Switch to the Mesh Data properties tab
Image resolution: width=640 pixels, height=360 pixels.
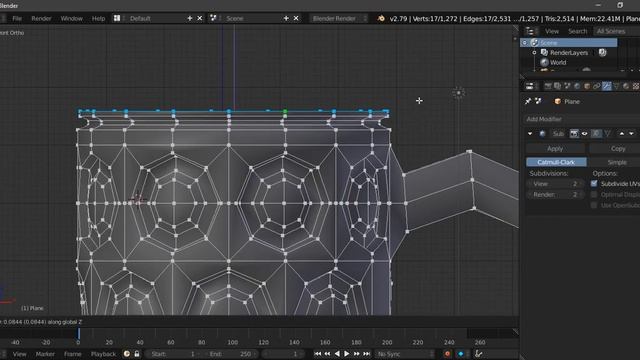[x=616, y=86]
